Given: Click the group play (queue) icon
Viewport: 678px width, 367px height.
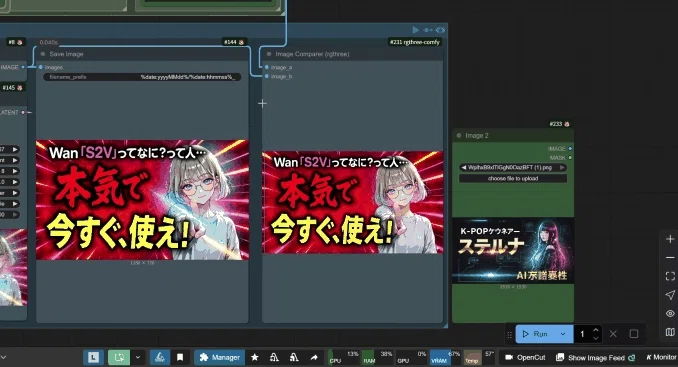Looking at the screenshot, I should [x=416, y=30].
